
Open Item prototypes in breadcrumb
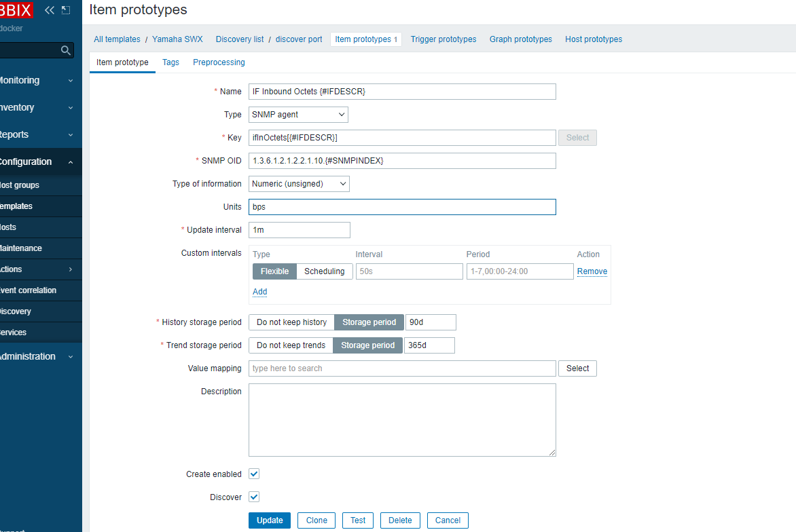coord(366,39)
